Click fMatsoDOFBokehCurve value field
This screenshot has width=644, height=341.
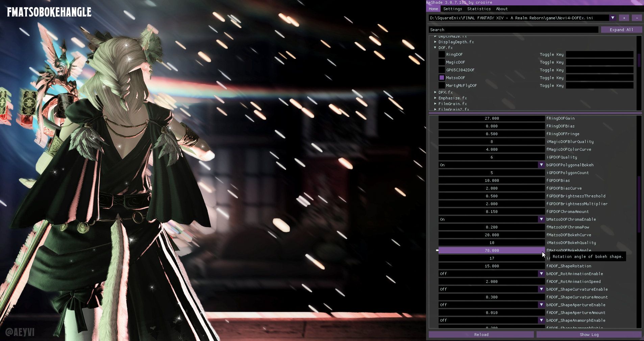(x=492, y=235)
